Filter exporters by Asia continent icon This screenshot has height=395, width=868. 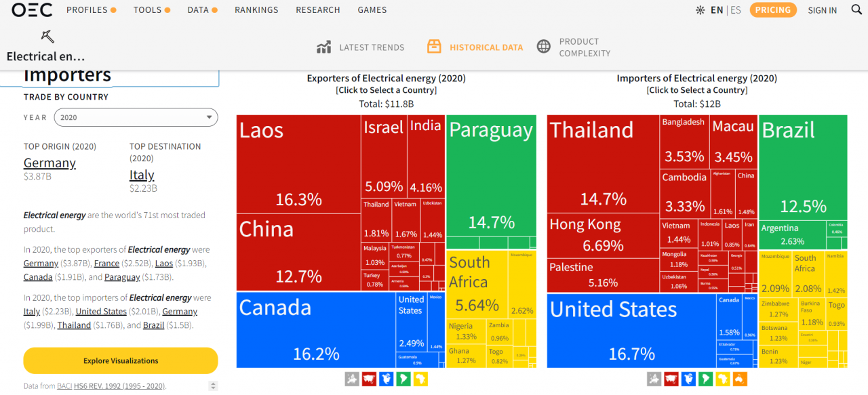369,379
